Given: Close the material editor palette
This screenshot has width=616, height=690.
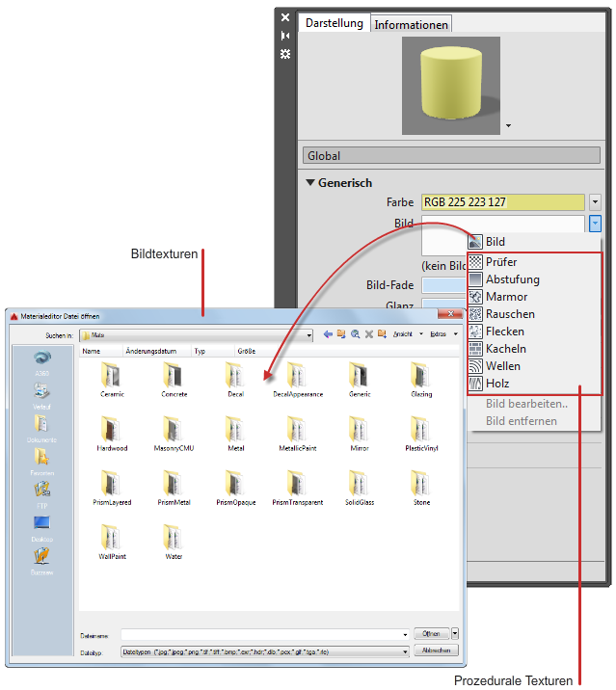Looking at the screenshot, I should point(285,17).
